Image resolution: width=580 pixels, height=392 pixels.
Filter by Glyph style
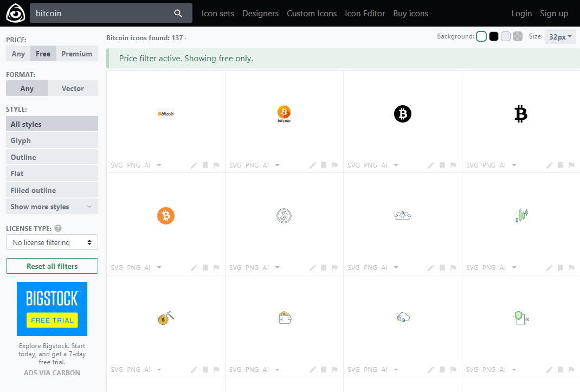point(52,140)
